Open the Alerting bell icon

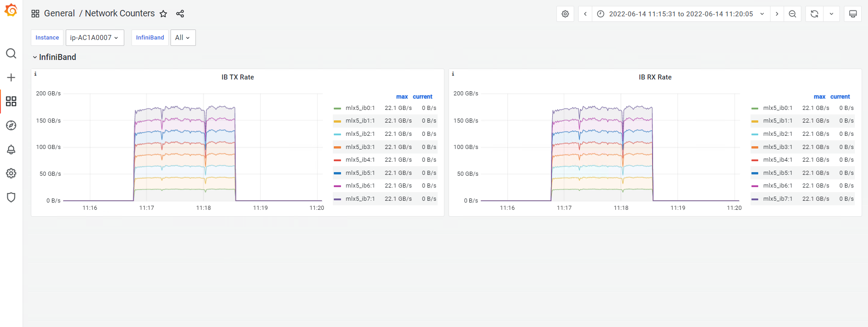point(11,149)
